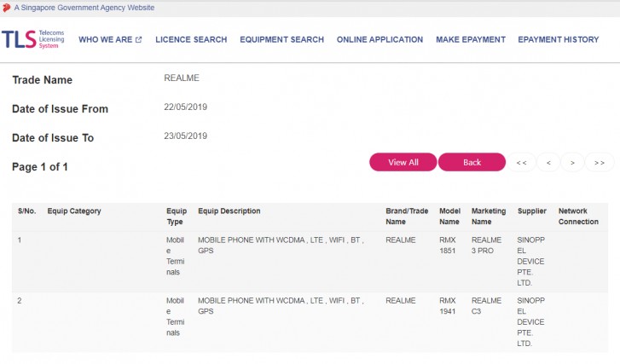This screenshot has height=364, width=620.
Task: Click row 2 brand name REALME
Action: click(401, 301)
